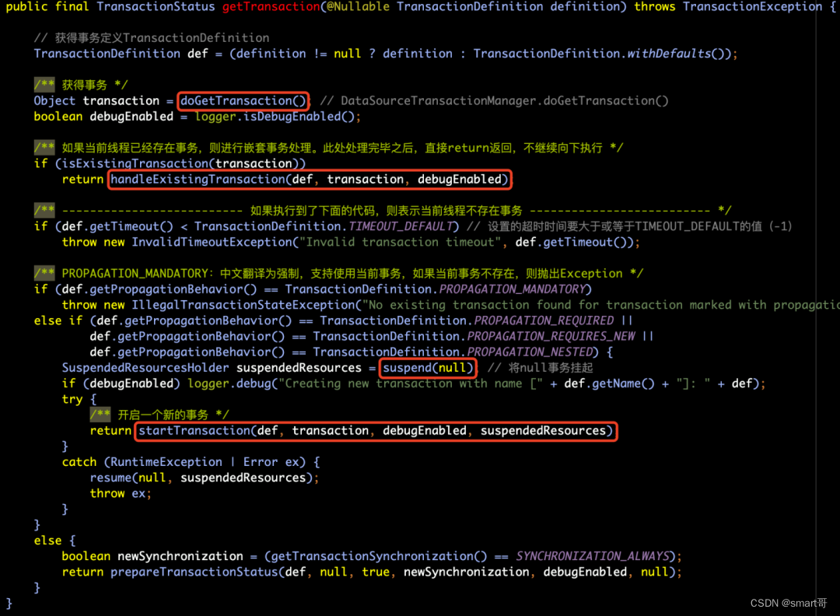Click the PROPAGATION_NESTED constant
The width and height of the screenshot is (840, 616).
(x=530, y=352)
